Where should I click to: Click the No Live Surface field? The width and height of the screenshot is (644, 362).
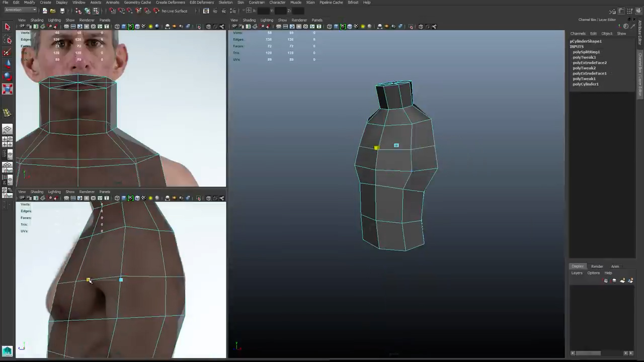[x=174, y=11]
